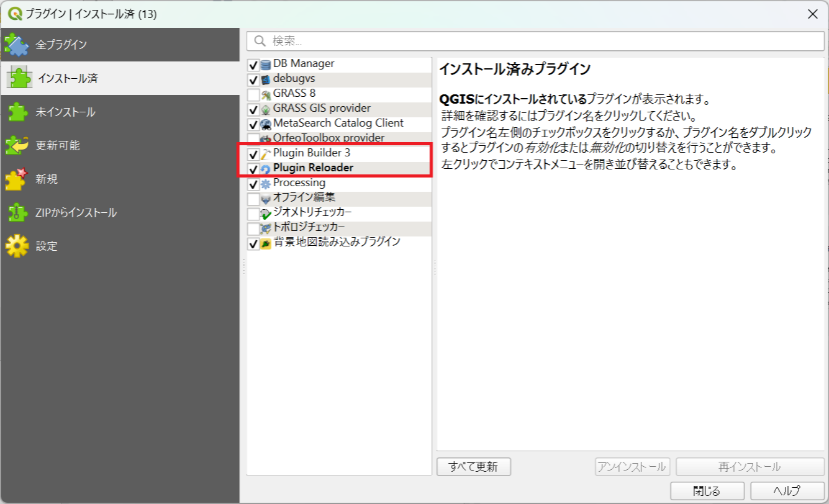Screen dimensions: 829x504
Task: Click the DB Manager plugin icon
Action: click(266, 65)
